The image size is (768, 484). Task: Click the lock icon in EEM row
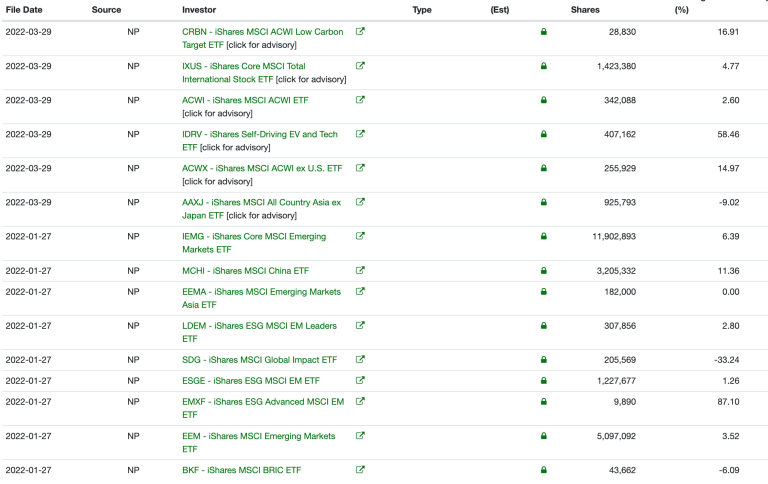pyautogui.click(x=544, y=436)
